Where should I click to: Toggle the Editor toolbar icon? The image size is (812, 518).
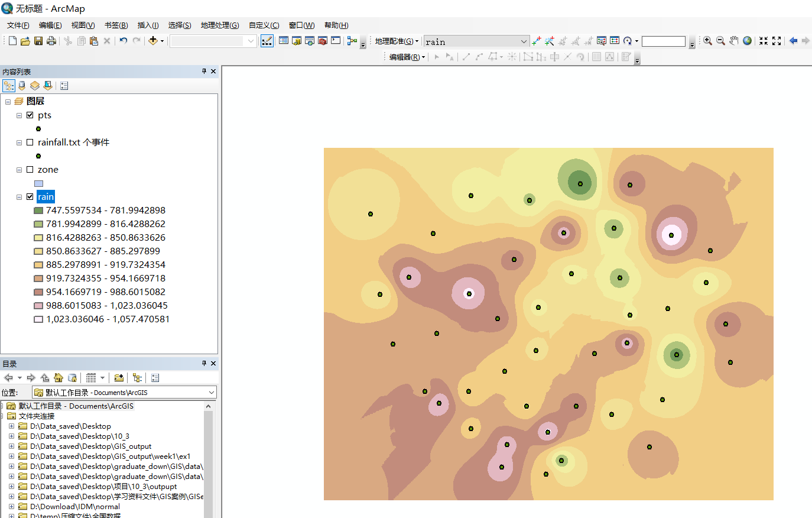point(267,41)
